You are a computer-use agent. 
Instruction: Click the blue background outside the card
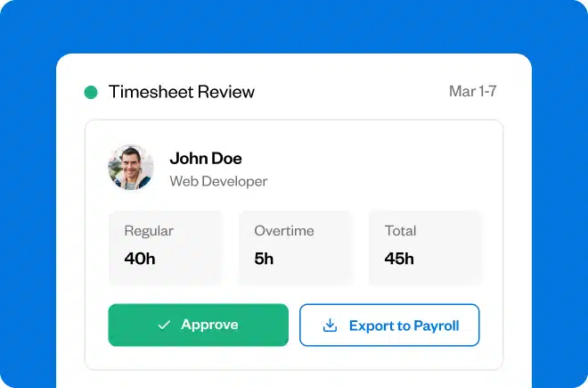click(x=27, y=178)
